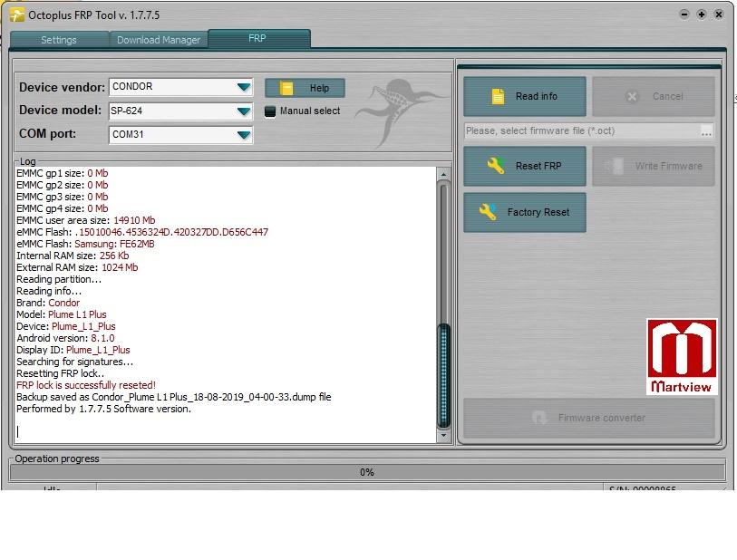Click the Help button

click(305, 88)
